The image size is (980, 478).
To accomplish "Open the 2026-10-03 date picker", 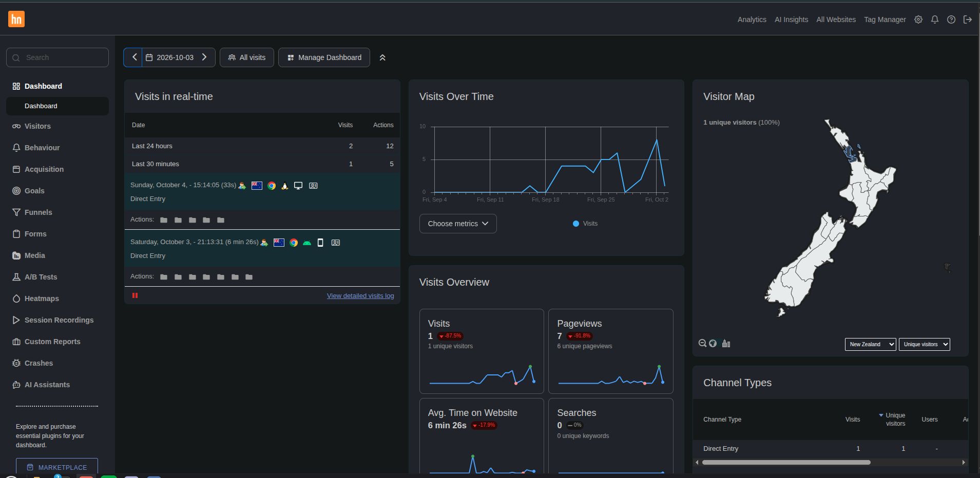I will coord(170,57).
